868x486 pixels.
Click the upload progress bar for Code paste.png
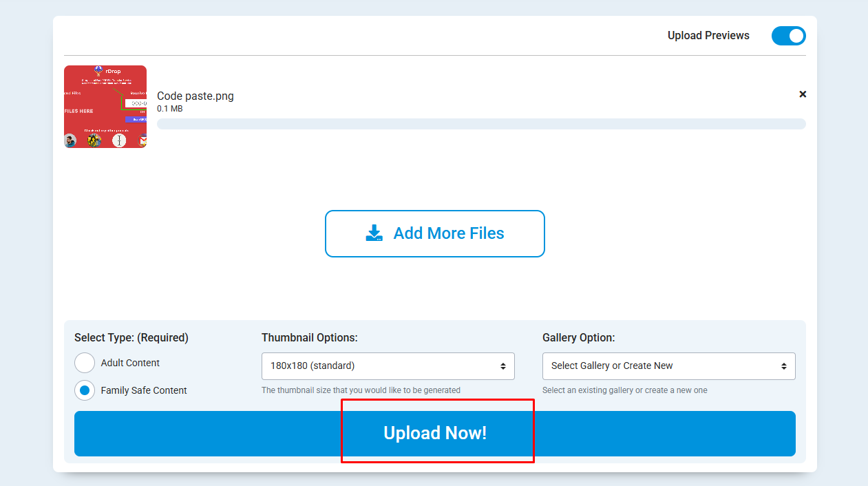[x=481, y=124]
